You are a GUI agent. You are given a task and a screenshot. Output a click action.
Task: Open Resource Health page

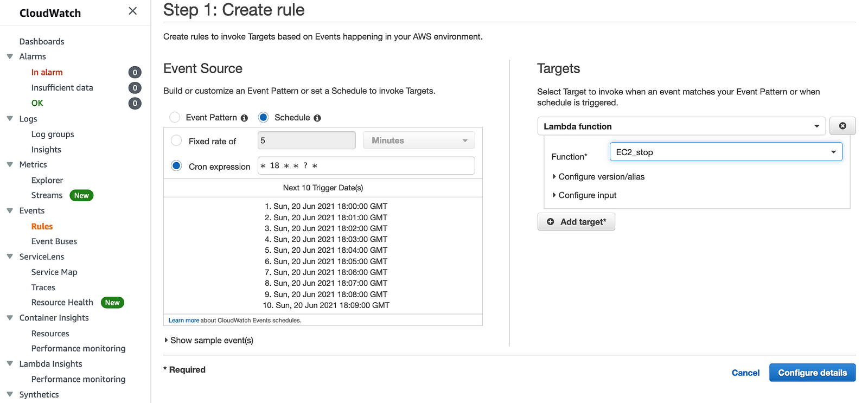[62, 303]
